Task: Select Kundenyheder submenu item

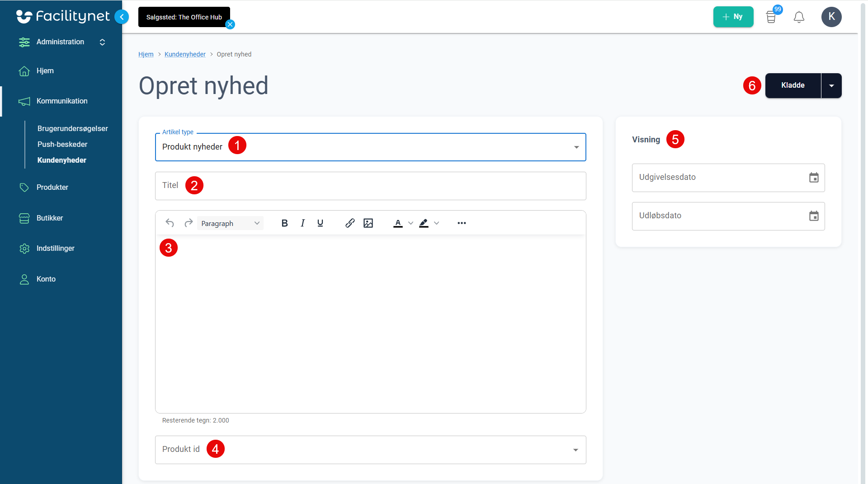Action: (62, 160)
